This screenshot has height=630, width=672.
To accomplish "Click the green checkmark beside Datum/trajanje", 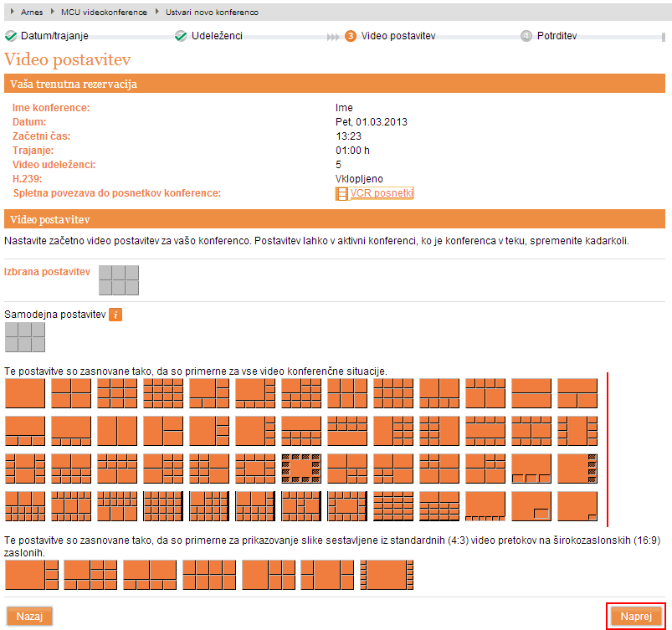I will tap(11, 36).
